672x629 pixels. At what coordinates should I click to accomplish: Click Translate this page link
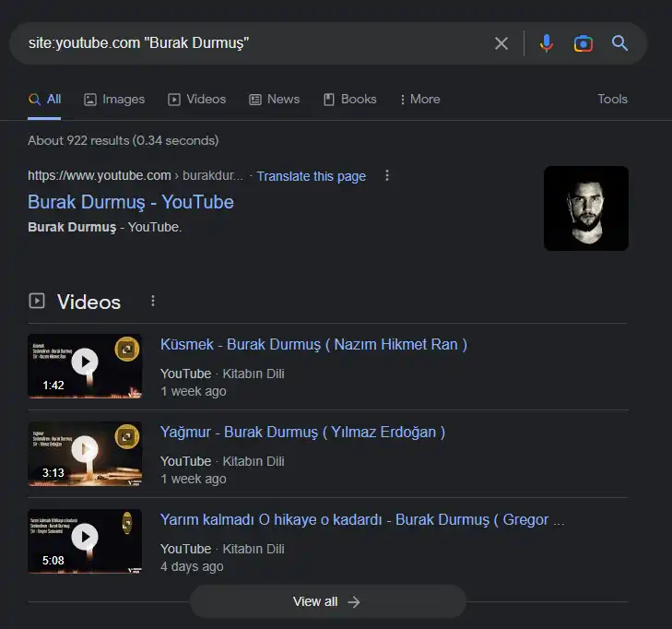[x=312, y=176]
